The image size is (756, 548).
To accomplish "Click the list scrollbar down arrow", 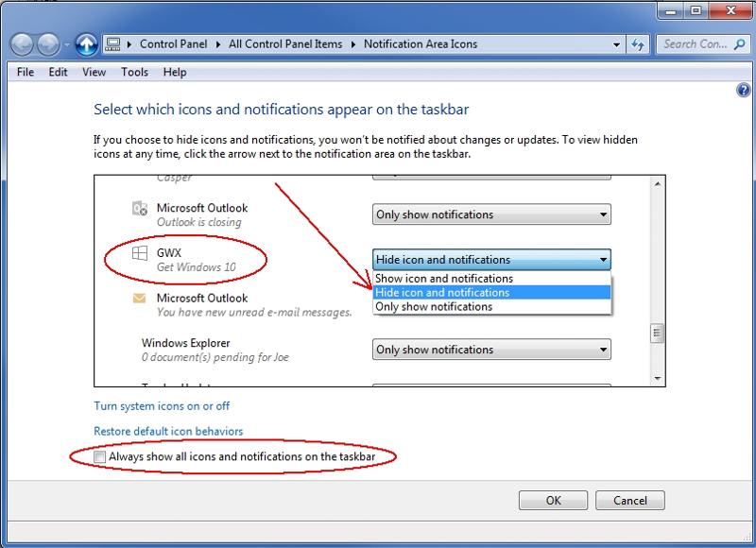I will 658,379.
